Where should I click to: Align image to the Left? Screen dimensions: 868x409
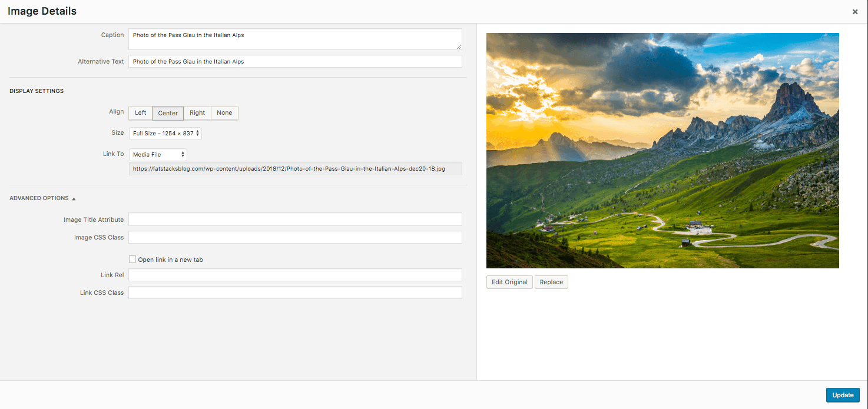(140, 113)
